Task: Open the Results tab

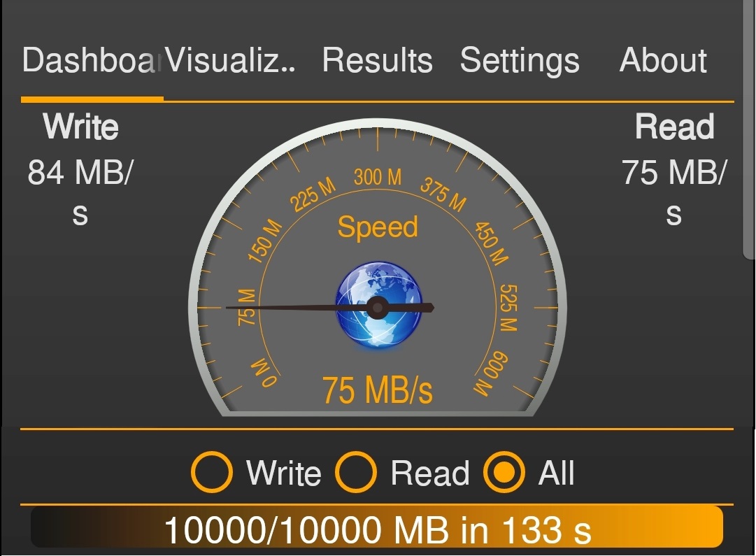Action: (378, 61)
